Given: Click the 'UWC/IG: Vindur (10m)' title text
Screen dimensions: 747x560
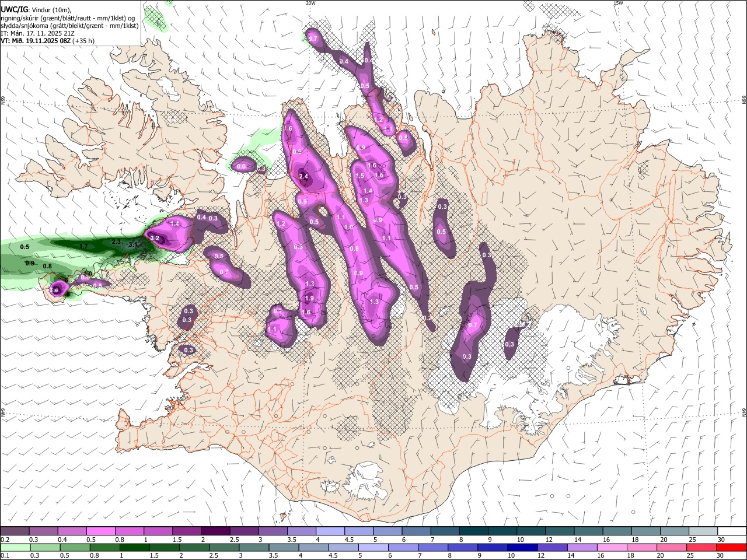Looking at the screenshot, I should (36, 10).
